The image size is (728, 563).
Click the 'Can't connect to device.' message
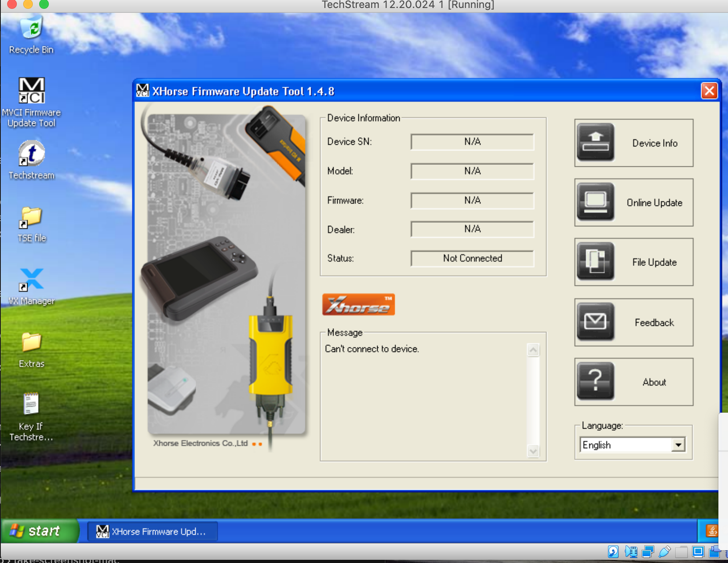[x=372, y=349]
